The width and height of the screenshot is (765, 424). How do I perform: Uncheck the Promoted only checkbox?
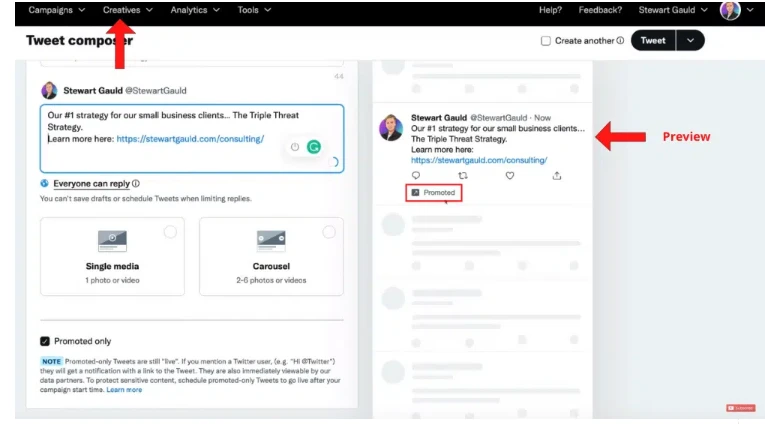pos(45,341)
